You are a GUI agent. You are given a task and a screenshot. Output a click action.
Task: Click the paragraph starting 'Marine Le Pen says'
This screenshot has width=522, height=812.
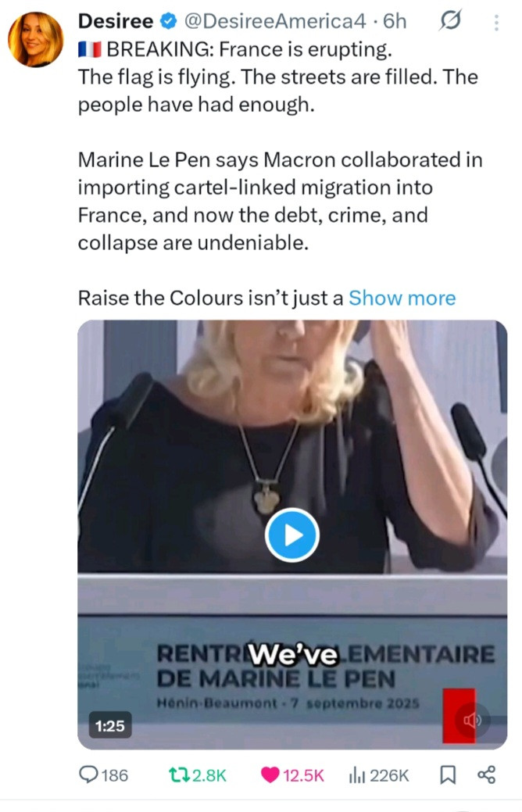pos(280,202)
